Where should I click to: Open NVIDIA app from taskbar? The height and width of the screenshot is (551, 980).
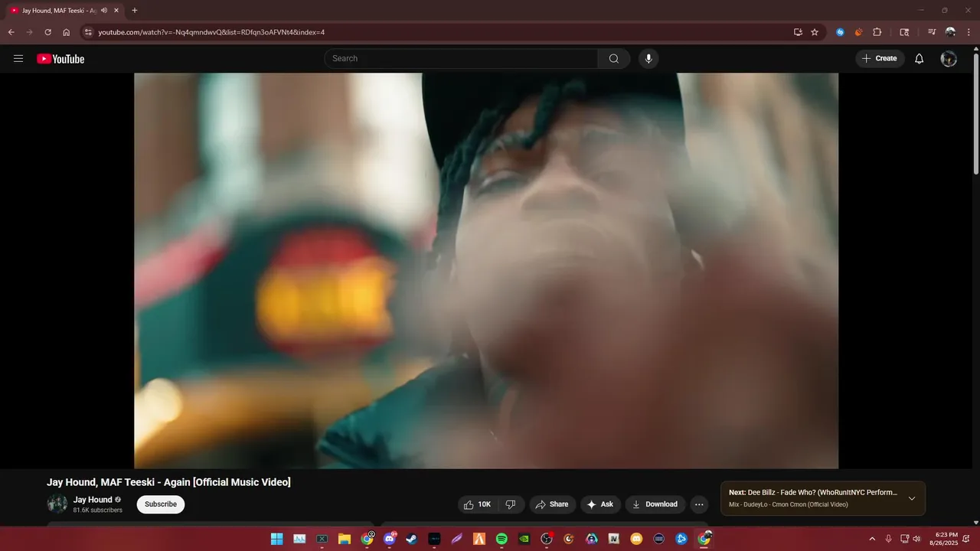pyautogui.click(x=524, y=539)
